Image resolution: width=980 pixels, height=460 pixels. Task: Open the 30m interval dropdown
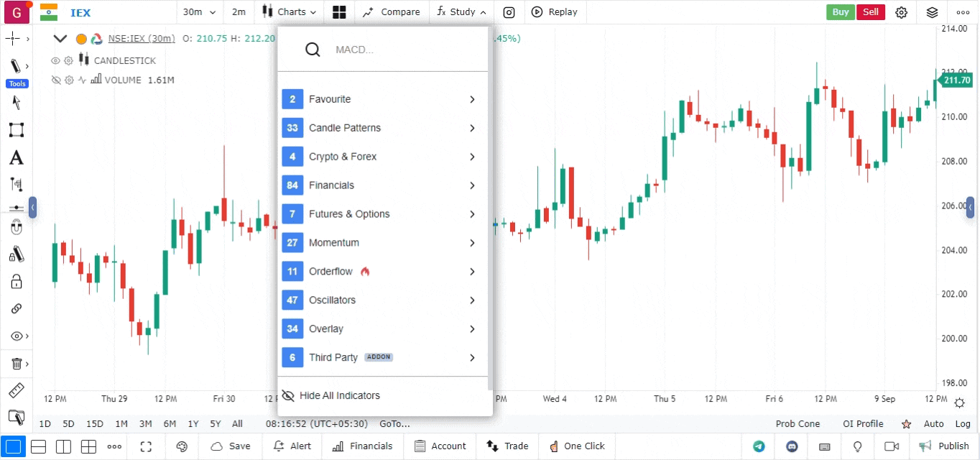click(199, 12)
